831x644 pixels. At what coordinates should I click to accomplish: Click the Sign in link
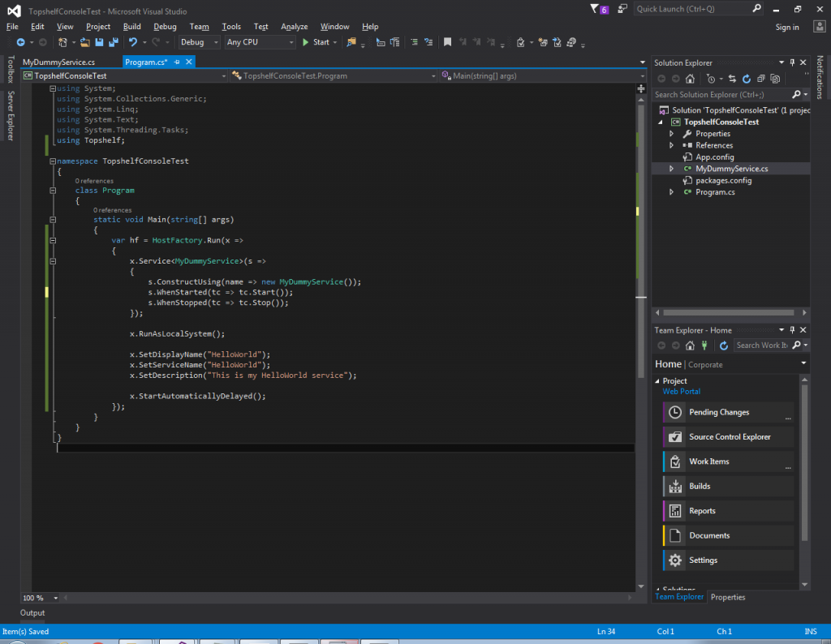(x=787, y=28)
